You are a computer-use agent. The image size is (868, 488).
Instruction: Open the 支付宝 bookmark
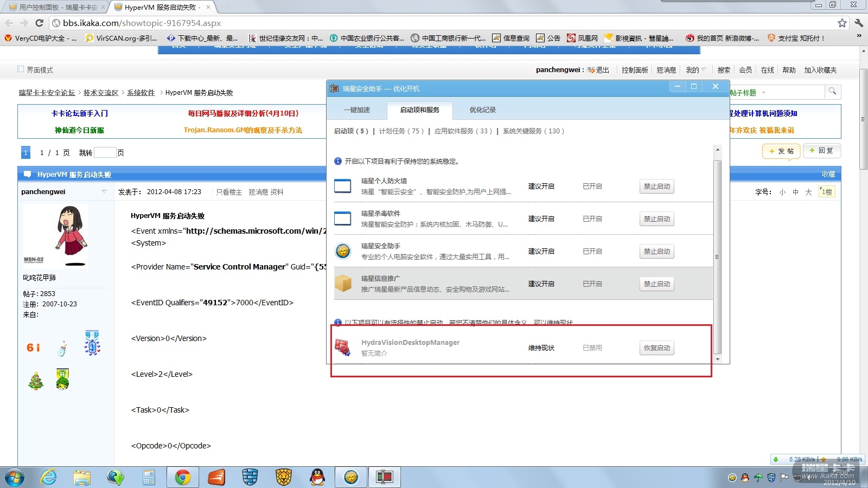(x=796, y=38)
